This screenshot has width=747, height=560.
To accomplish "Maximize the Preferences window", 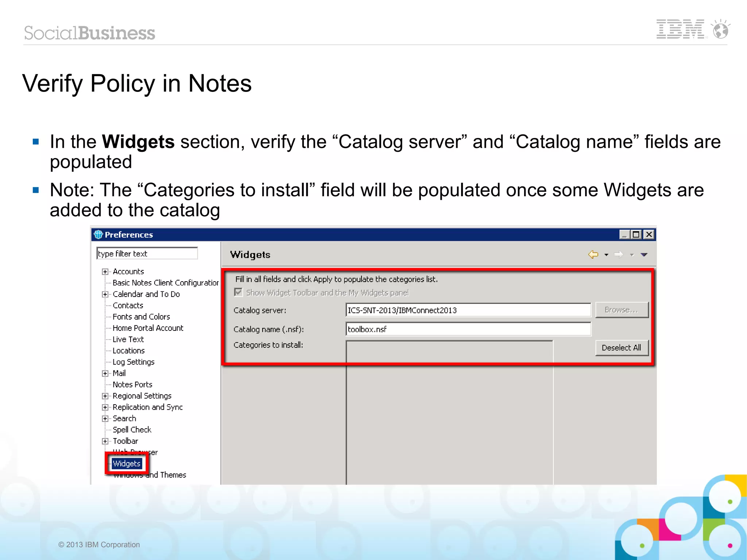I will [636, 234].
